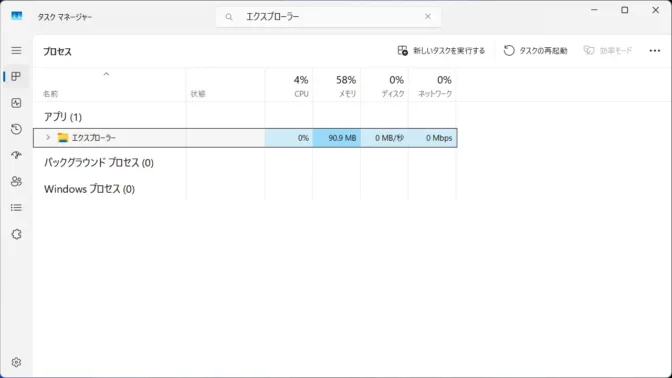Click the 効率モード button
The image size is (672, 378).
pos(608,51)
